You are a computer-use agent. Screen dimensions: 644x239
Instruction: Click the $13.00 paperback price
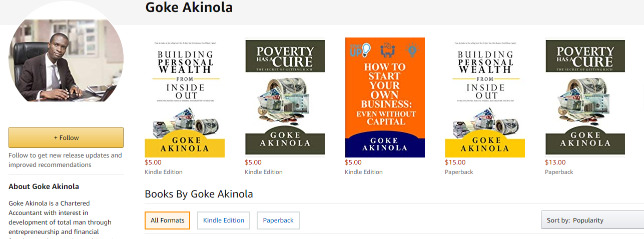point(555,162)
